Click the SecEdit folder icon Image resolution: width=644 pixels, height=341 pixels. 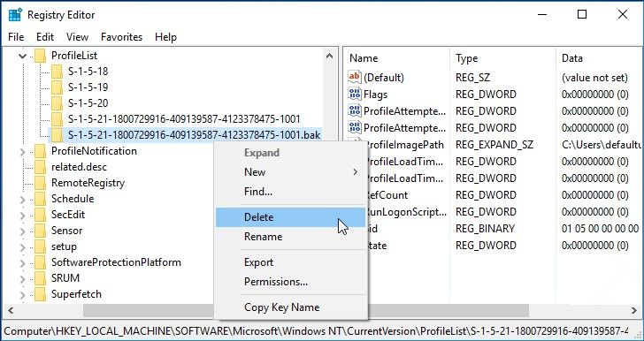[41, 215]
